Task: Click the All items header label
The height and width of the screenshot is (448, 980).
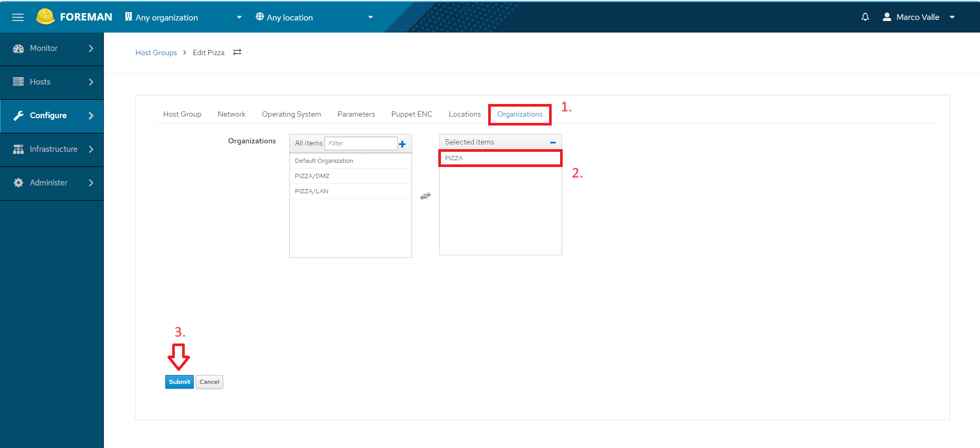Action: 309,143
